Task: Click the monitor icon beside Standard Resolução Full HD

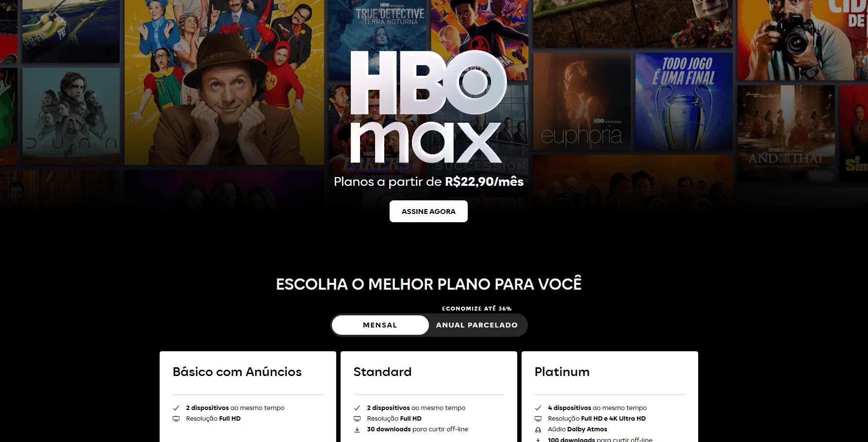Action: [x=357, y=419]
